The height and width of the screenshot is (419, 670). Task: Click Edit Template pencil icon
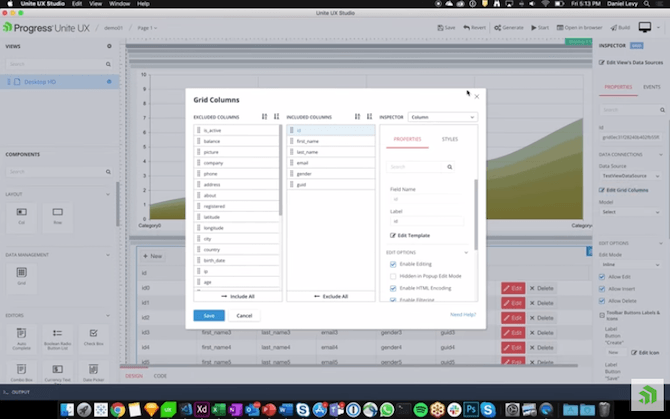point(391,235)
